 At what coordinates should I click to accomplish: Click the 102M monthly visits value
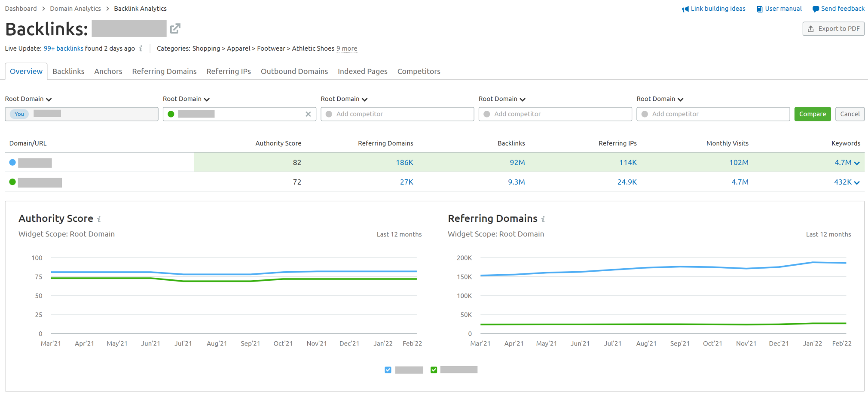(x=739, y=162)
